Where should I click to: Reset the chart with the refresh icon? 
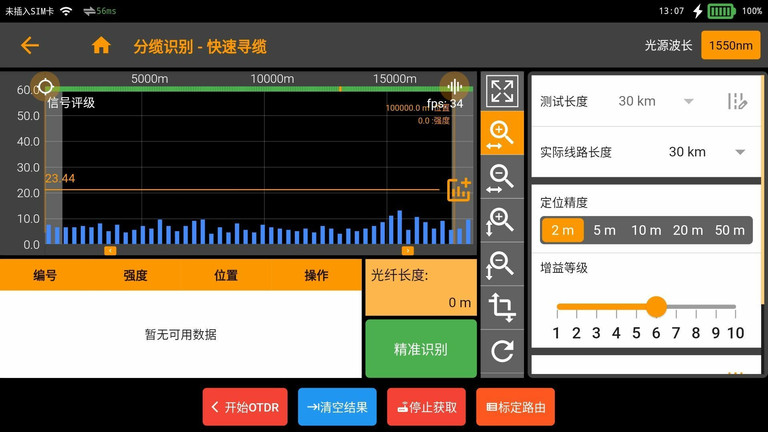click(x=502, y=350)
